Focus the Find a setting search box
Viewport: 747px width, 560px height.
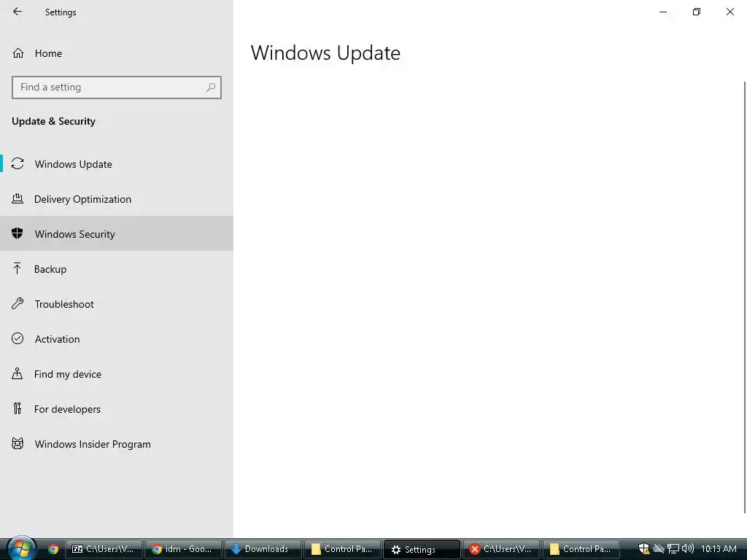[x=117, y=87]
